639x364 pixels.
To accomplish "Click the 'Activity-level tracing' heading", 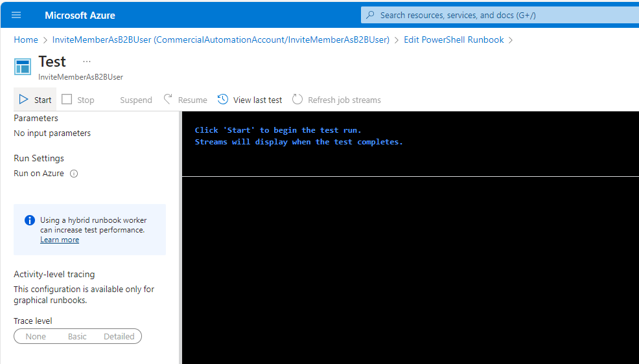I will coord(54,275).
